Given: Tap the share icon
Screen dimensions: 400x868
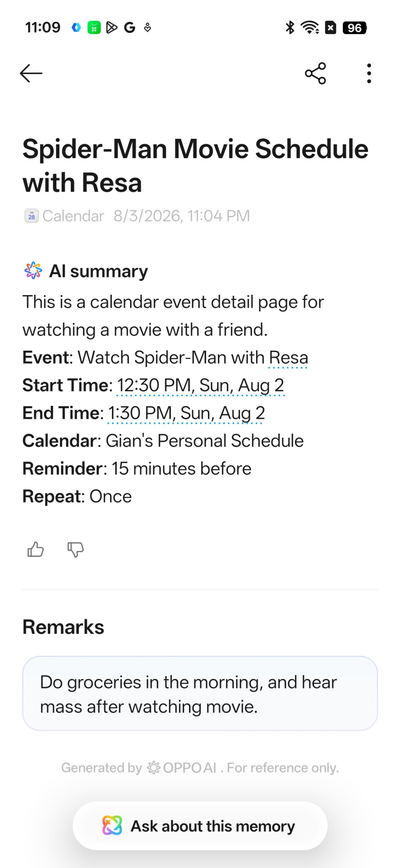Looking at the screenshot, I should tap(315, 73).
